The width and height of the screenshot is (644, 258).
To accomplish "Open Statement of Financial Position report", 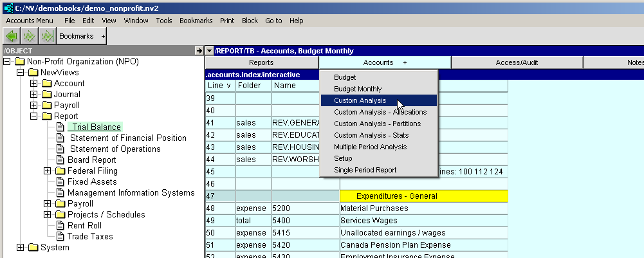I will tap(128, 138).
